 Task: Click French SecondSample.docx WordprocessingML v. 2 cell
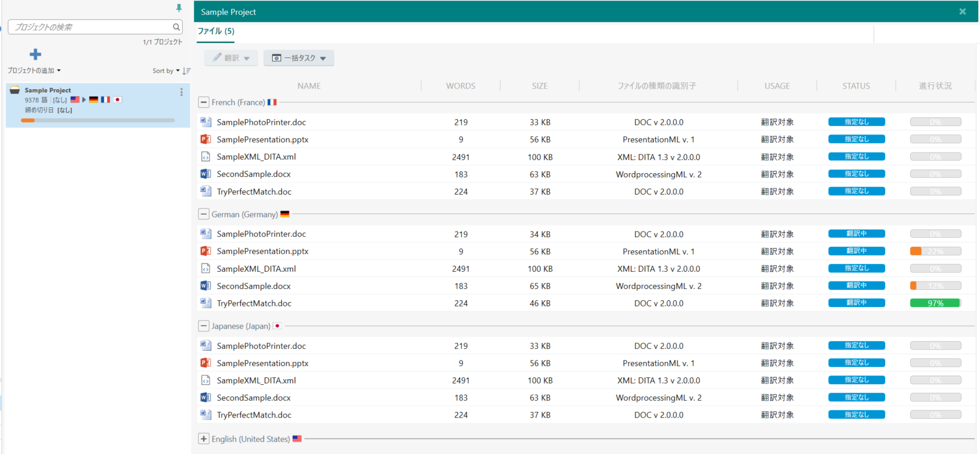pos(659,174)
